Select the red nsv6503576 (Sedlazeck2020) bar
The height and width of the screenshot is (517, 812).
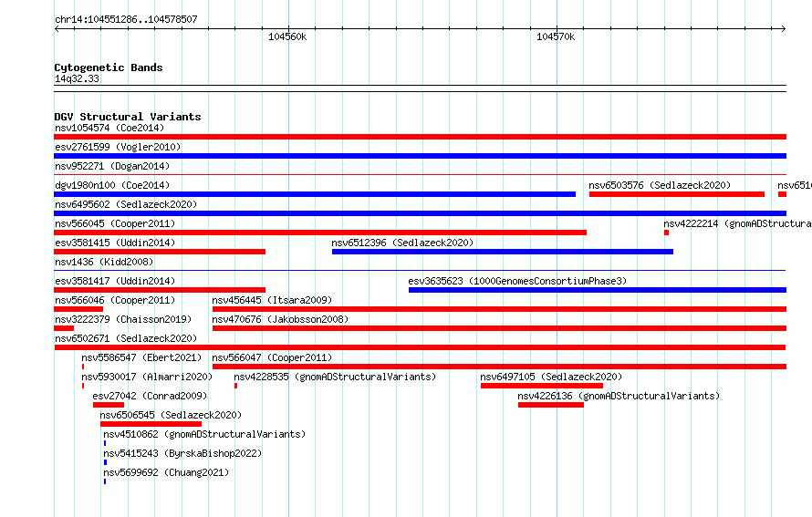(677, 194)
